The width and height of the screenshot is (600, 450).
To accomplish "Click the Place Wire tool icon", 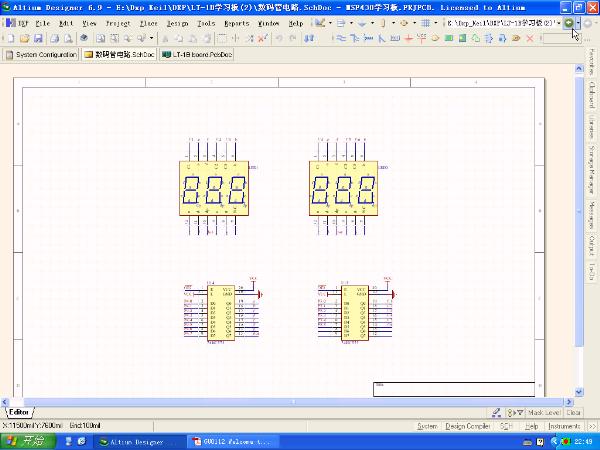I will (x=340, y=38).
